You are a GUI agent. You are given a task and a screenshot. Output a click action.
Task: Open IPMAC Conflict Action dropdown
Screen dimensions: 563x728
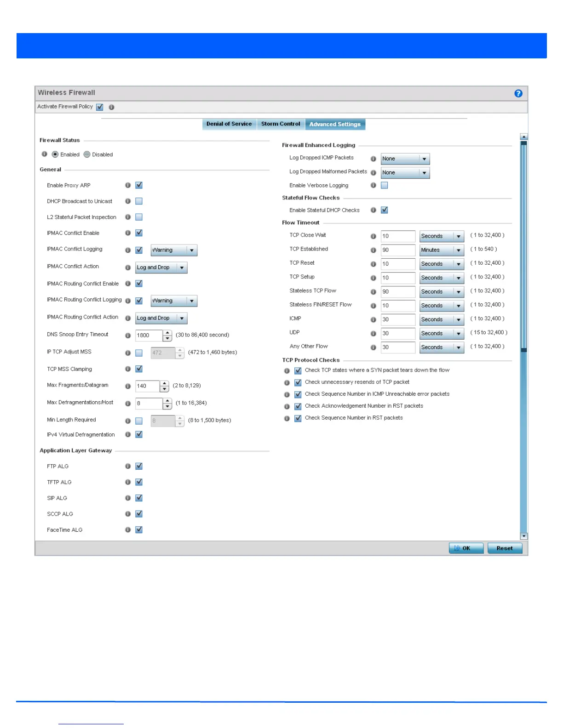coord(161,267)
